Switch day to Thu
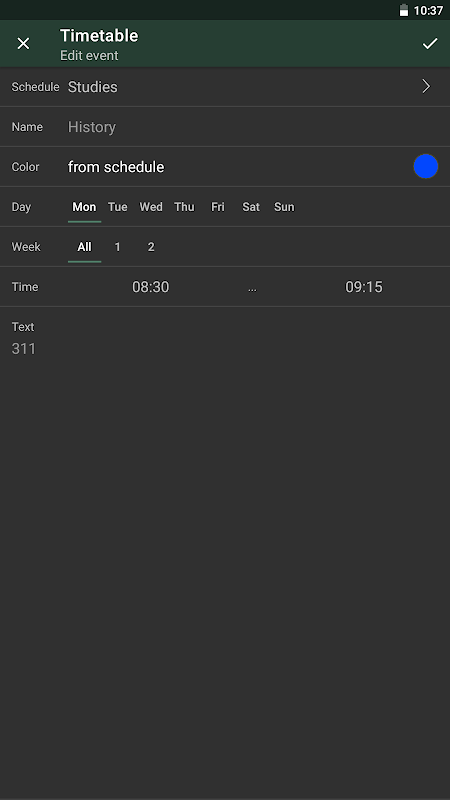This screenshot has width=450, height=800. (x=184, y=207)
